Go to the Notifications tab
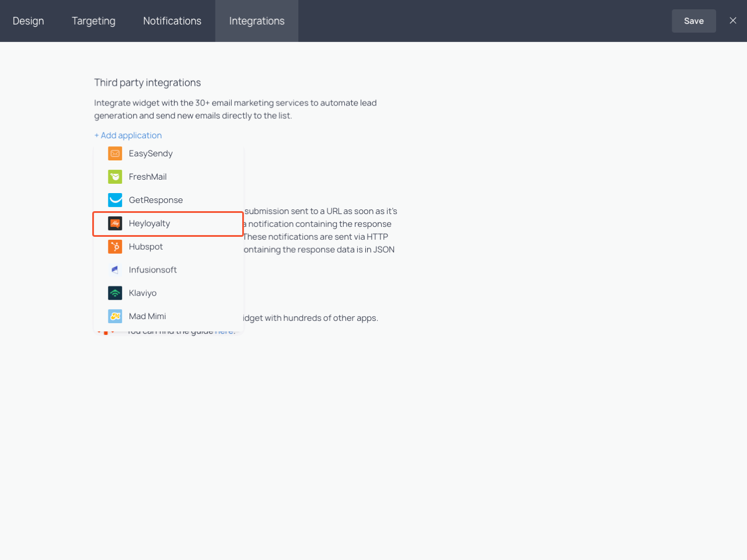 172,20
